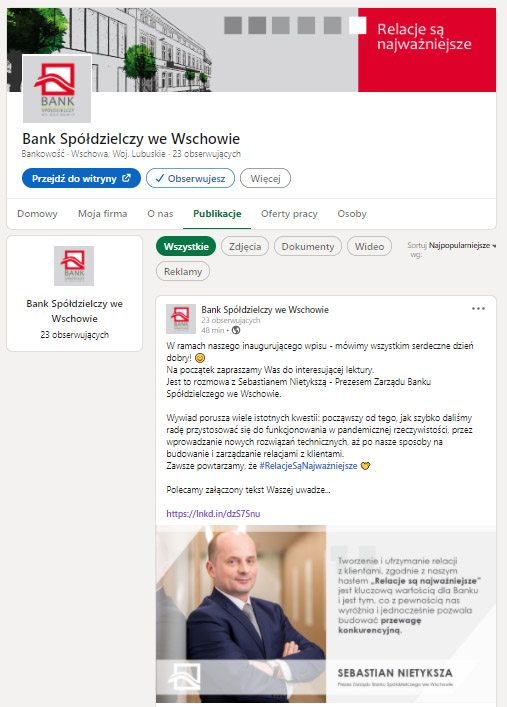Click the #RelacjeSąNajważniejsze hashtag
Screen dimensions: 507x707
[309, 466]
